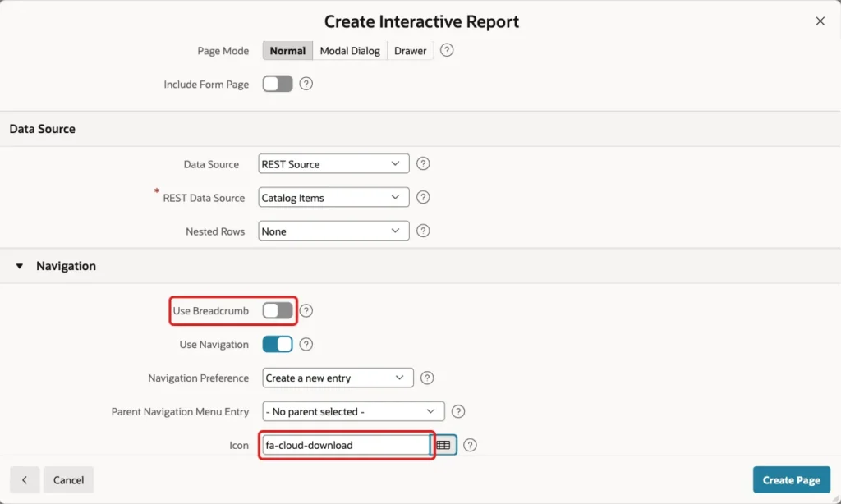Select Modal Dialog page mode
The width and height of the screenshot is (841, 504).
point(350,50)
